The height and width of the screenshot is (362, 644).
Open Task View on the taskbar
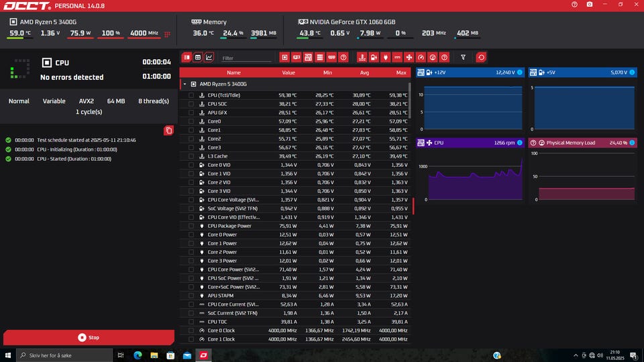click(121, 355)
